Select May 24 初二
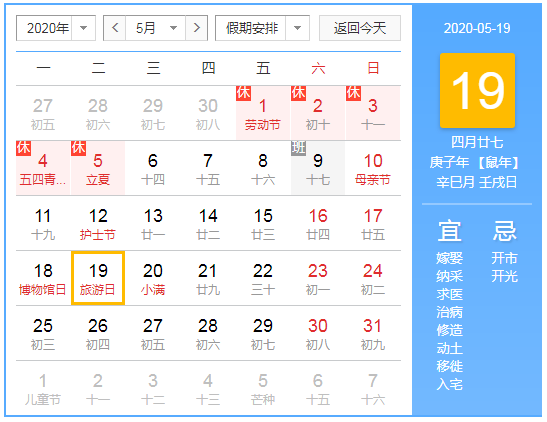Image resolution: width=547 pixels, height=422 pixels. pos(373,278)
